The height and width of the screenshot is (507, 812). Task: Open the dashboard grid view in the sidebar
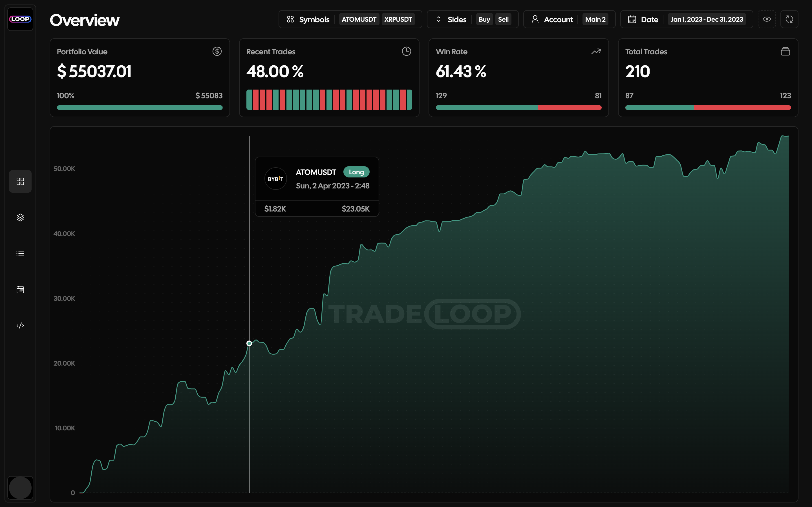(20, 181)
